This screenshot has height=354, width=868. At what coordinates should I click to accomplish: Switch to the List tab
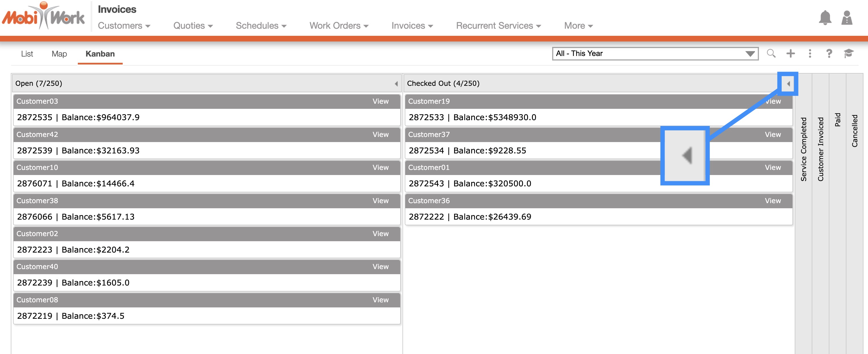click(x=27, y=54)
